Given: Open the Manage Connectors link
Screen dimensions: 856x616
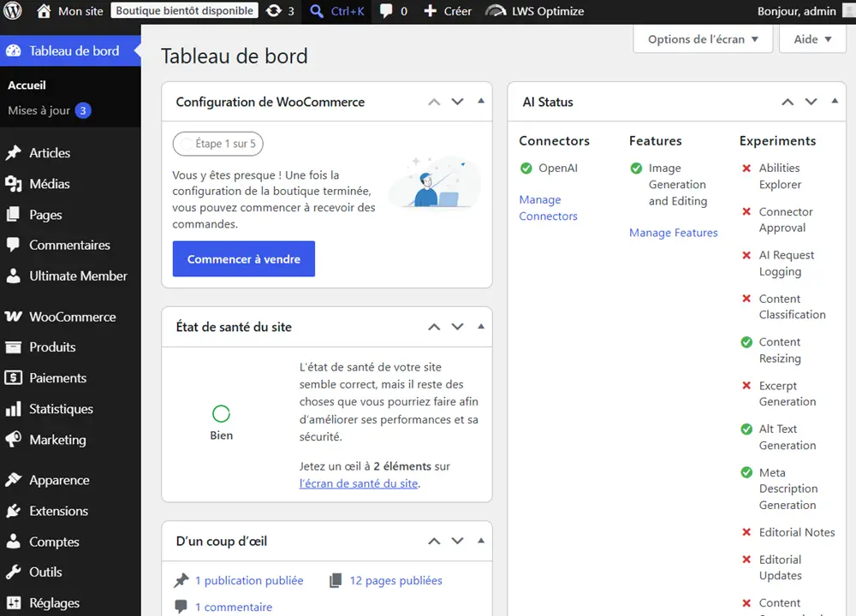Looking at the screenshot, I should [x=548, y=208].
